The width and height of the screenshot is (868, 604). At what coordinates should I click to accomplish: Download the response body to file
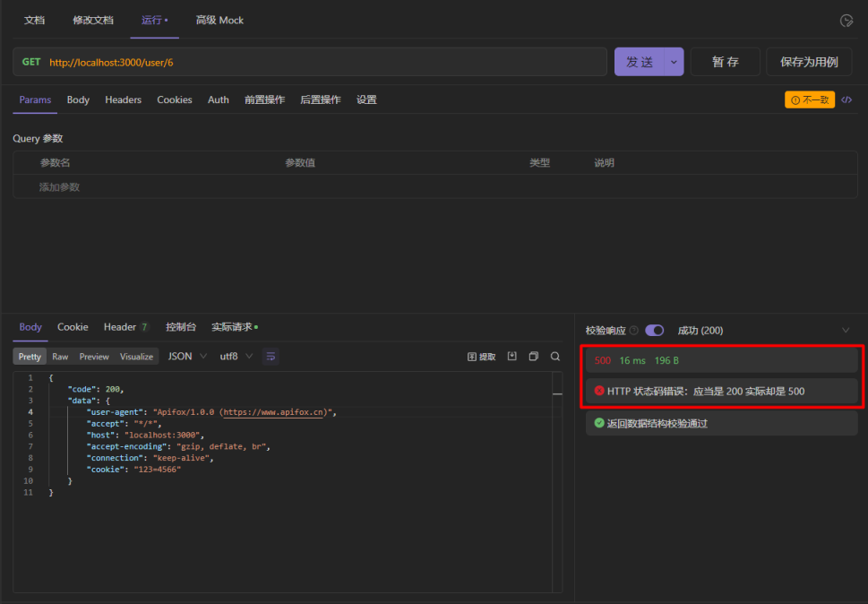(x=512, y=356)
